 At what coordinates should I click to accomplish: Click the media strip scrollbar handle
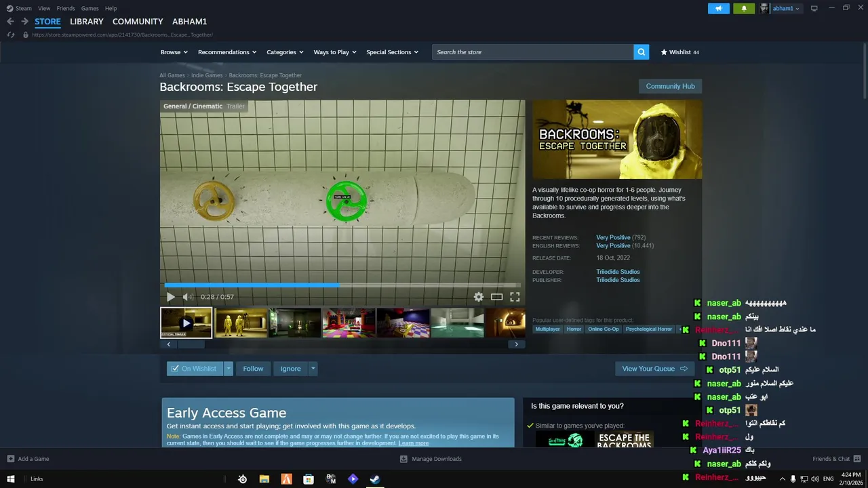[191, 344]
